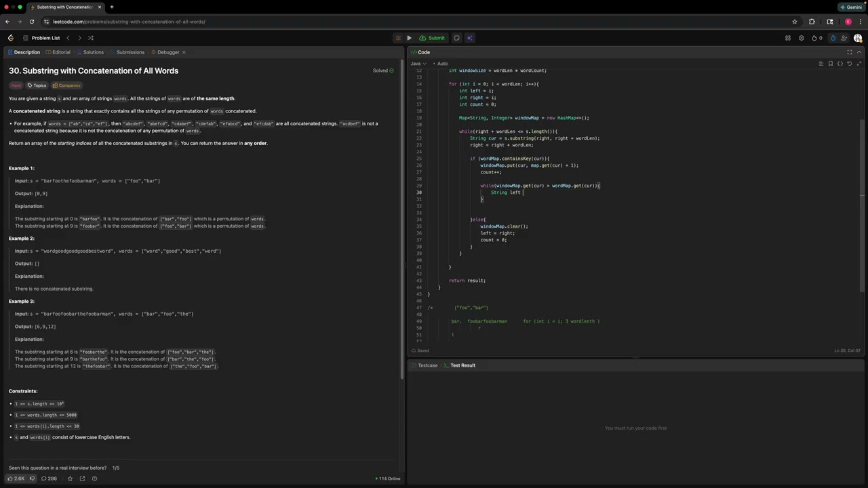Click the Hard difficulty tag
This screenshot has height=488, width=868.
(16, 85)
